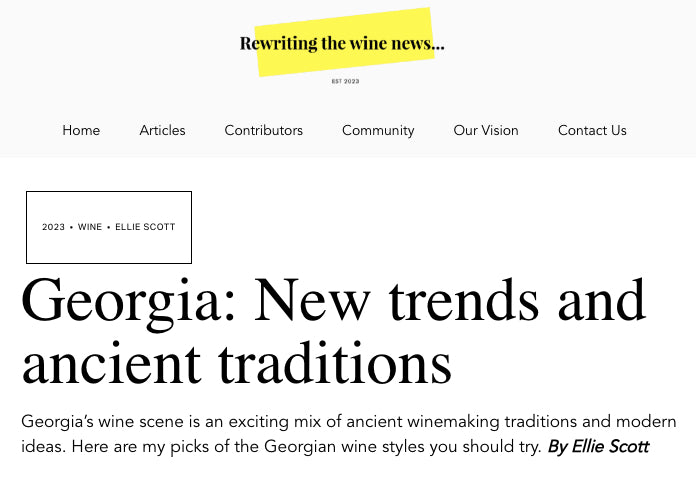Select the 2023 tag in the article box
696x481 pixels.
(53, 227)
